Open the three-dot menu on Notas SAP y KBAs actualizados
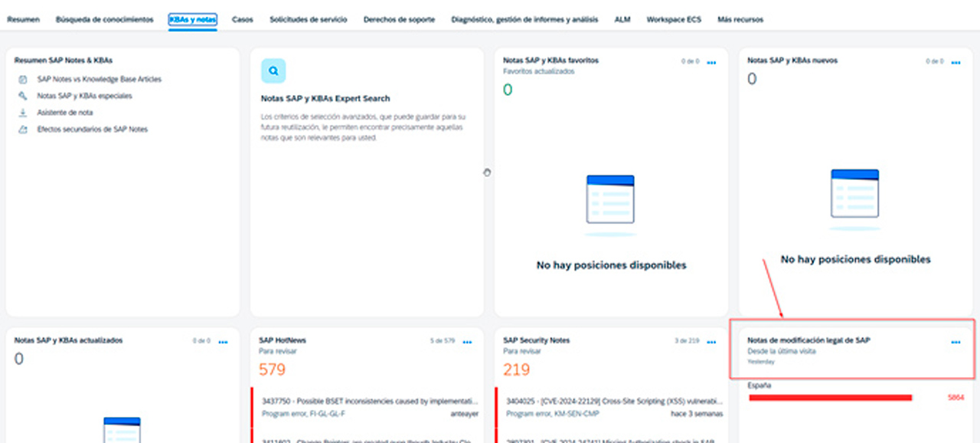This screenshot has height=443, width=980. (x=223, y=342)
